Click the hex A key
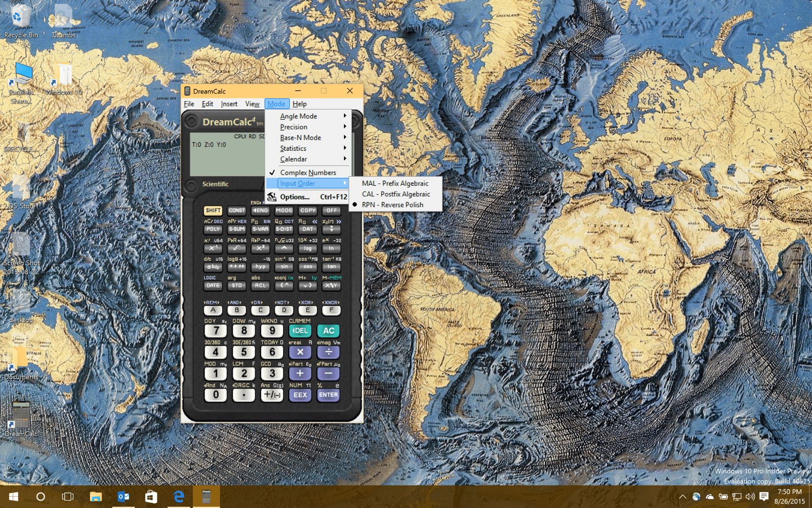 (x=213, y=310)
